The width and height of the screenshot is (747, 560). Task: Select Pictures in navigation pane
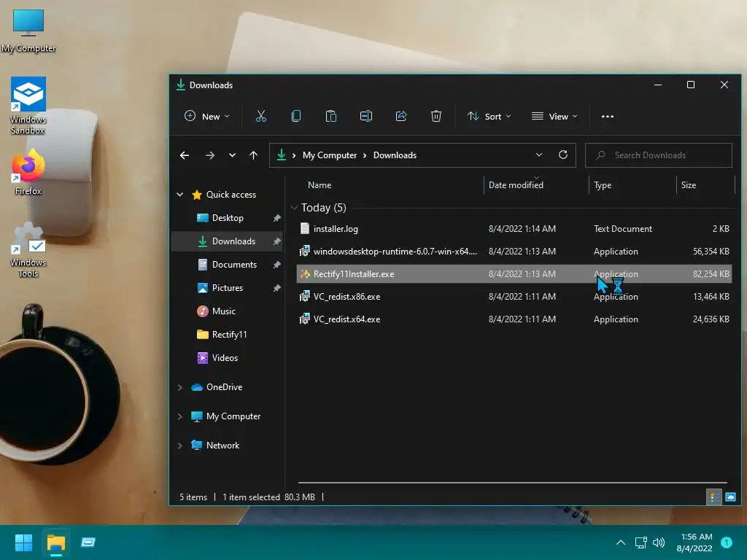coord(228,287)
